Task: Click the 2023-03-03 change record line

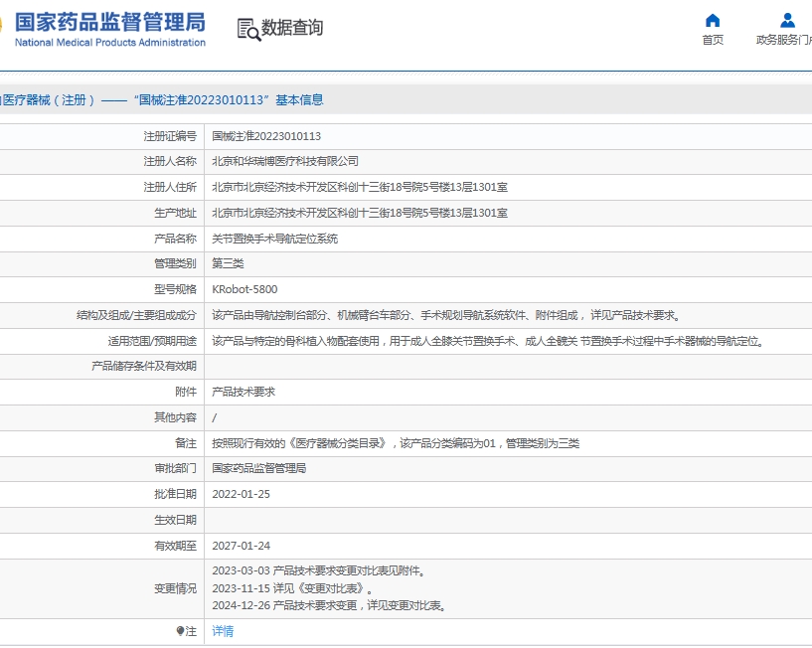Action: [x=318, y=570]
